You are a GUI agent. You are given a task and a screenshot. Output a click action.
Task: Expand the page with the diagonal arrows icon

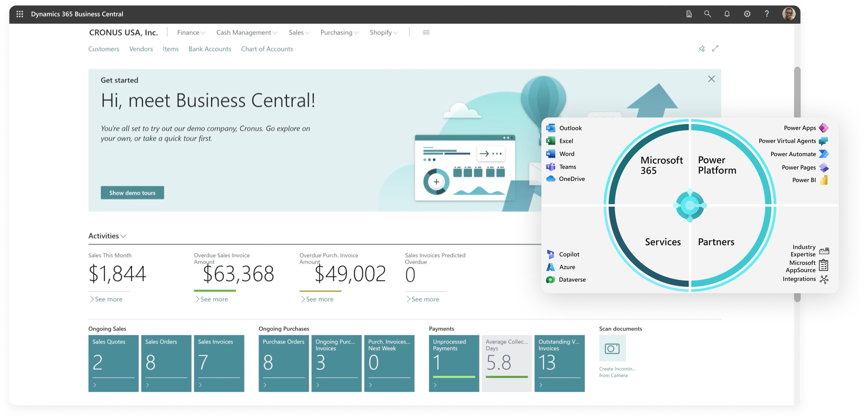pyautogui.click(x=715, y=49)
